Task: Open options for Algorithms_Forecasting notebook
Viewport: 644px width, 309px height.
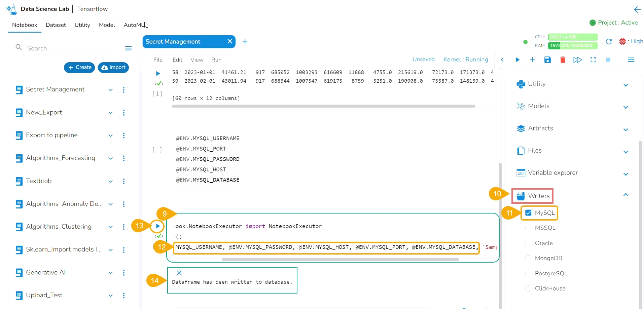Action: coord(124,158)
